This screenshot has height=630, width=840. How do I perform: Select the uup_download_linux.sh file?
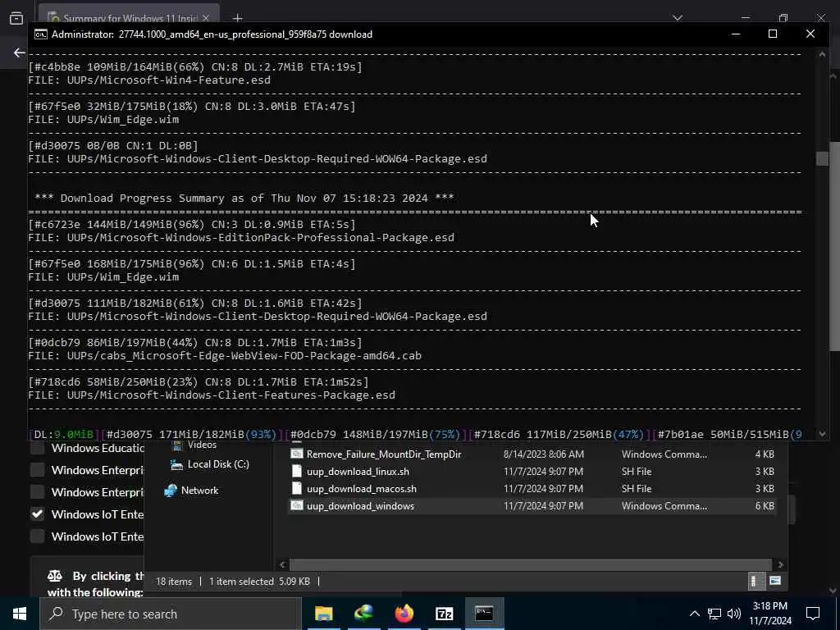coord(358,472)
